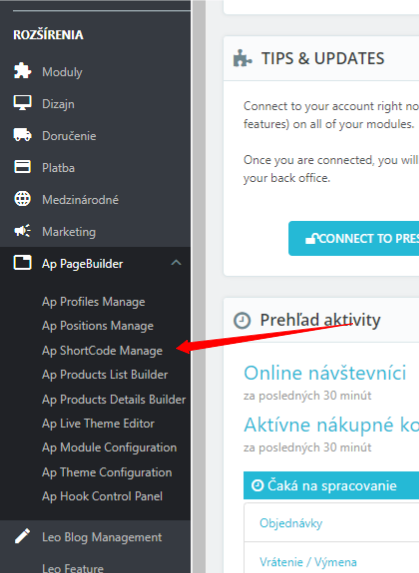Viewport: 419px width, 573px height.
Task: Open the Objednávky link
Action: [x=291, y=523]
